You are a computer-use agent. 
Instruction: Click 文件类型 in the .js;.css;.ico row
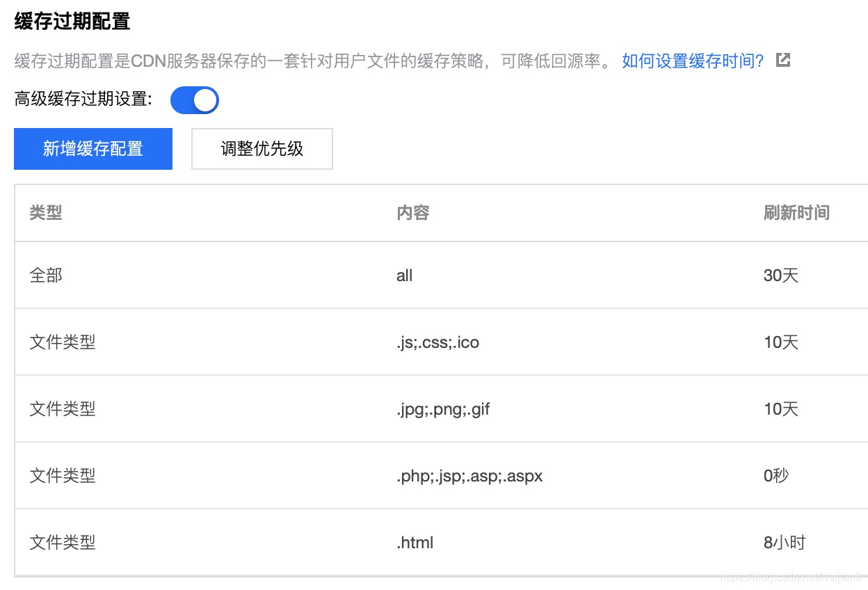[63, 342]
